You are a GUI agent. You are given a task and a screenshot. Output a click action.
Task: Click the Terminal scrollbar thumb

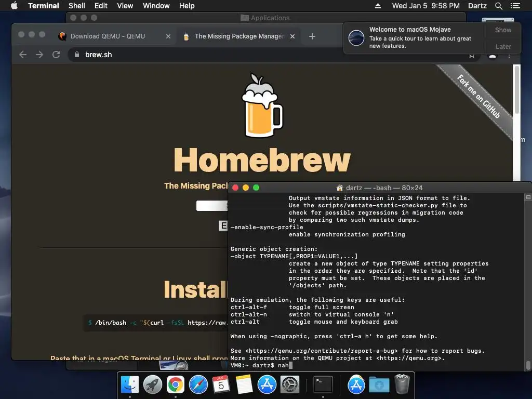coord(528,365)
